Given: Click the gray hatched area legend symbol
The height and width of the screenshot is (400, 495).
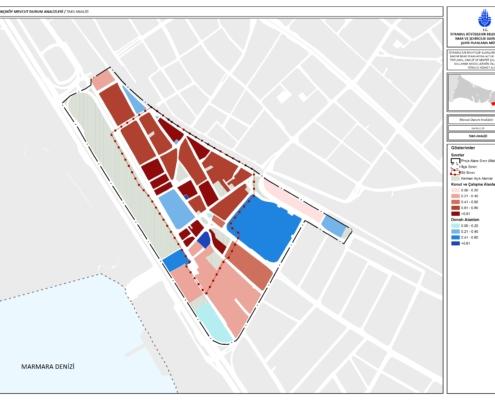Looking at the screenshot, I should pyautogui.click(x=455, y=179).
